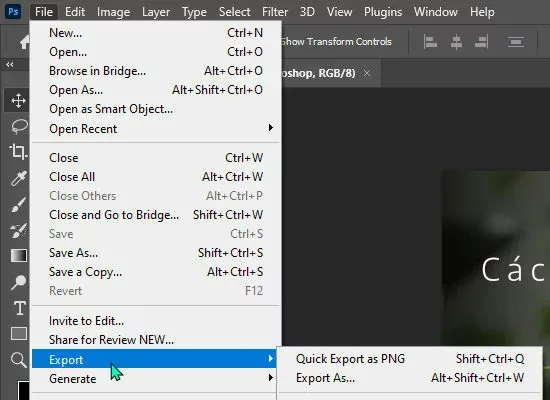Click the Photoshop Ps logo icon
The width and height of the screenshot is (550, 400).
tap(13, 12)
